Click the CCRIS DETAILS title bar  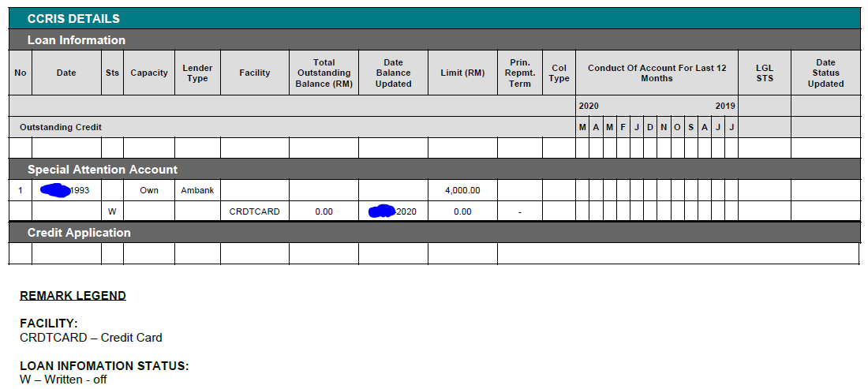click(73, 19)
